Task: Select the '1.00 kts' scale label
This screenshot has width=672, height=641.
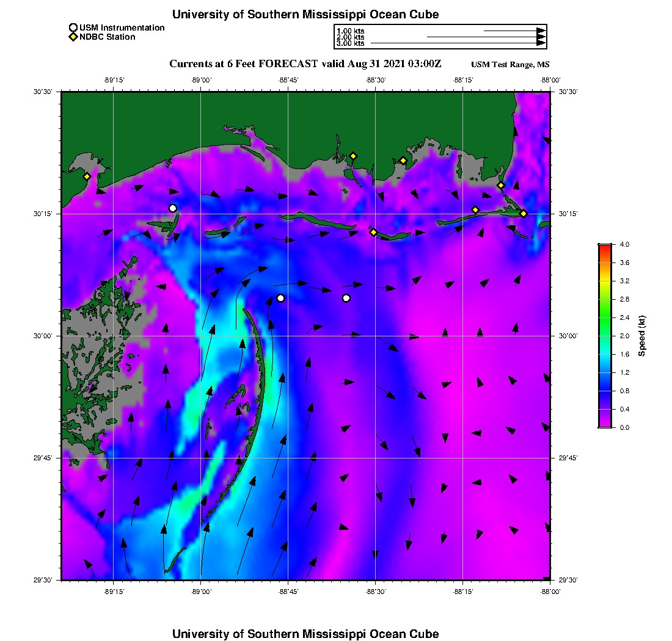Action: click(x=350, y=31)
